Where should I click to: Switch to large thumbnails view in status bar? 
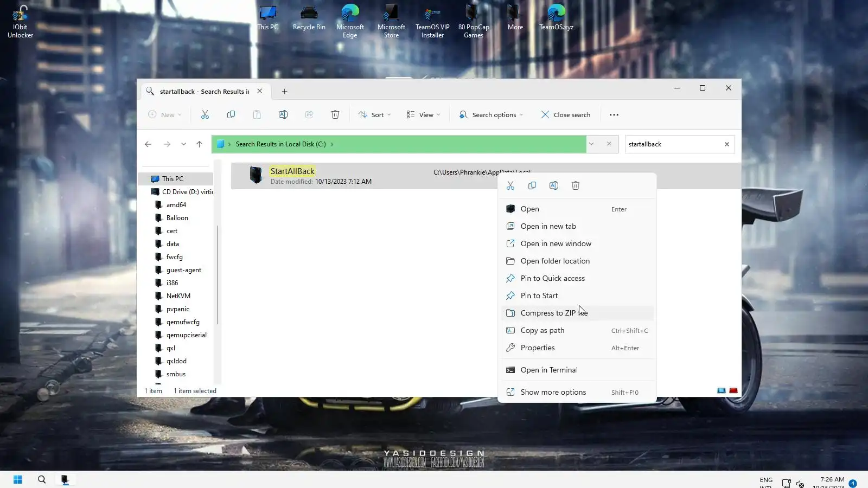coord(733,390)
